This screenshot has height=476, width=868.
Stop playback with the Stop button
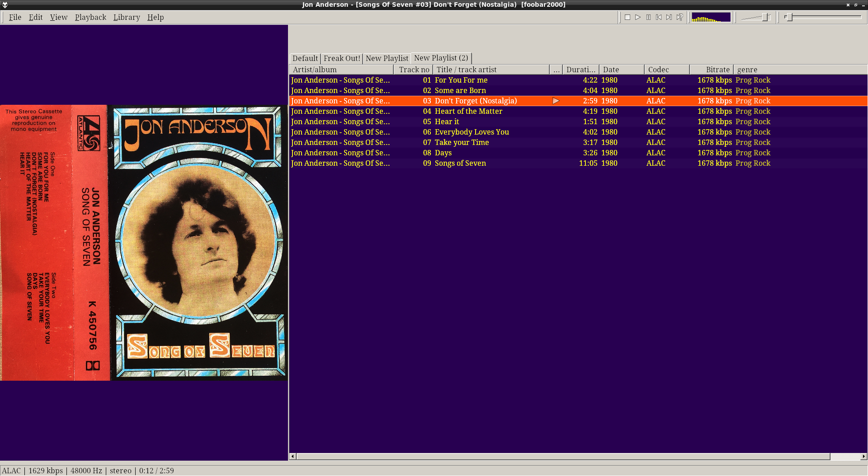click(x=627, y=17)
